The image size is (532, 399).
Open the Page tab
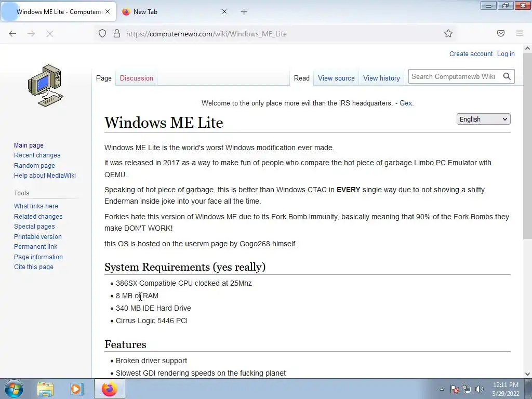pyautogui.click(x=104, y=78)
